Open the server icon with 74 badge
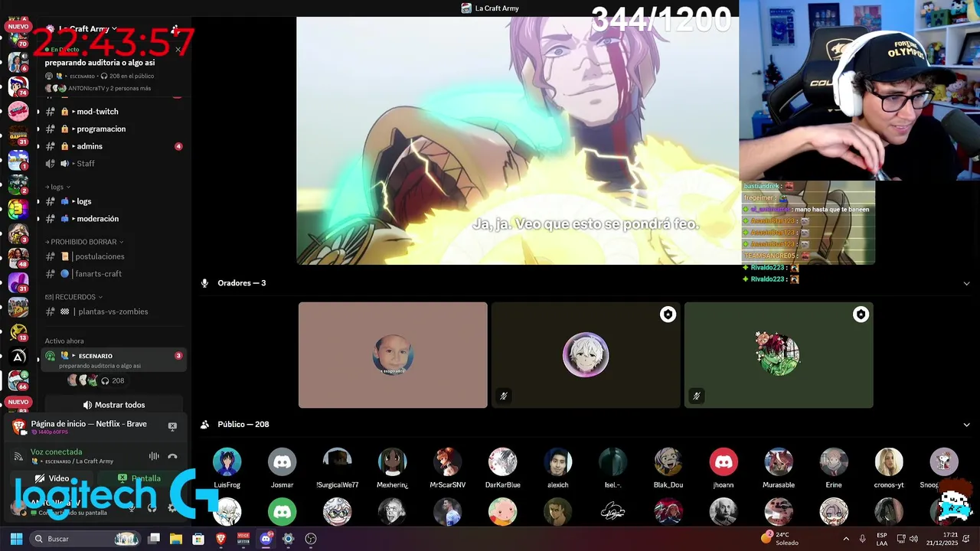 coord(18,86)
